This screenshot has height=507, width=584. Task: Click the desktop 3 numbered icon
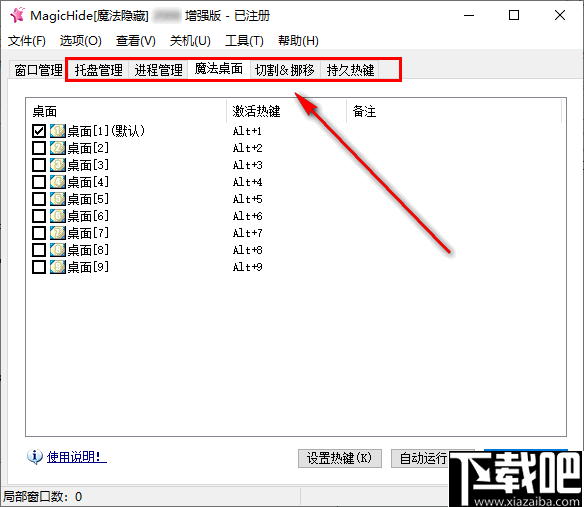[x=58, y=165]
